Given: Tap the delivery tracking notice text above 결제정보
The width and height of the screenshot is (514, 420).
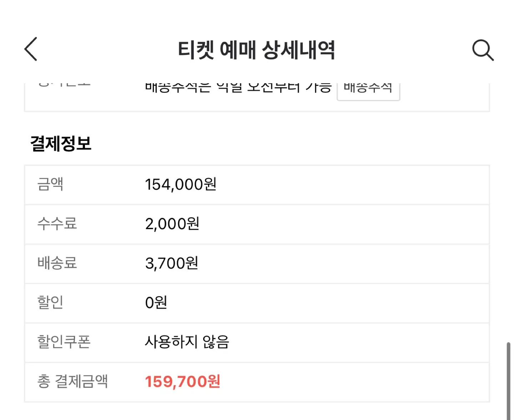Looking at the screenshot, I should (x=238, y=87).
